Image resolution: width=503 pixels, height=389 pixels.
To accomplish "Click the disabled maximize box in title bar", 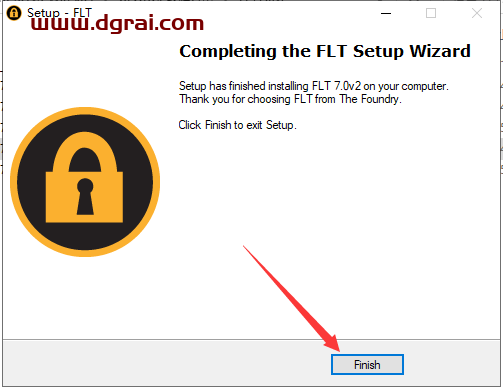I will [x=431, y=13].
